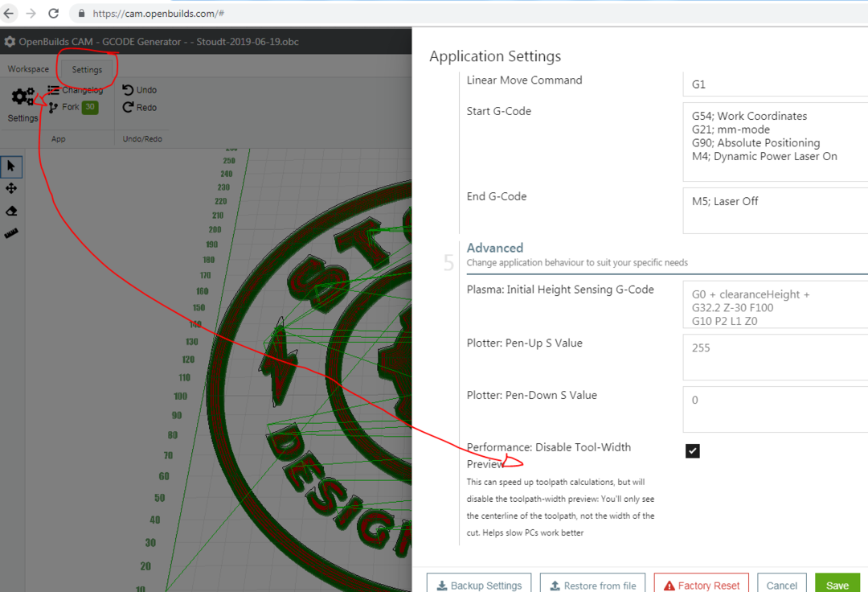Activate the move/pan tool
Screen dimensions: 868x592
tap(11, 188)
